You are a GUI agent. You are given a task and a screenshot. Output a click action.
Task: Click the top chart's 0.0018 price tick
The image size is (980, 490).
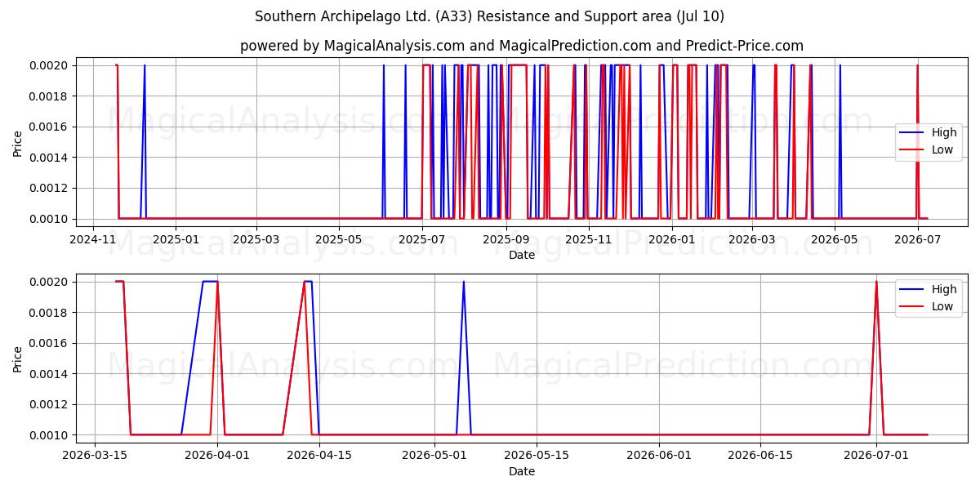point(49,96)
